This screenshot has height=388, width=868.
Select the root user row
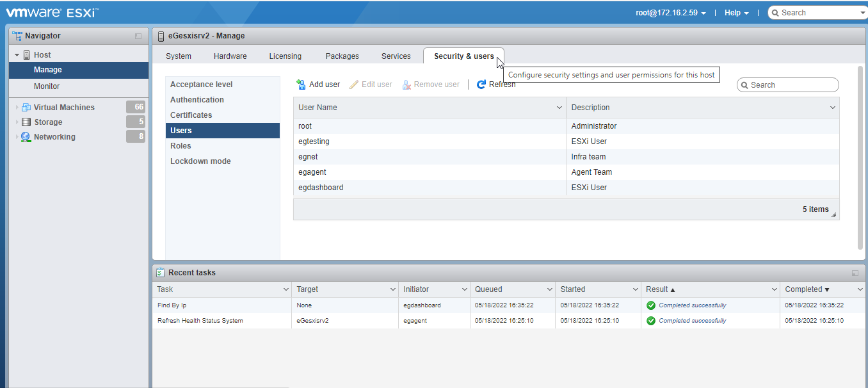tap(566, 126)
